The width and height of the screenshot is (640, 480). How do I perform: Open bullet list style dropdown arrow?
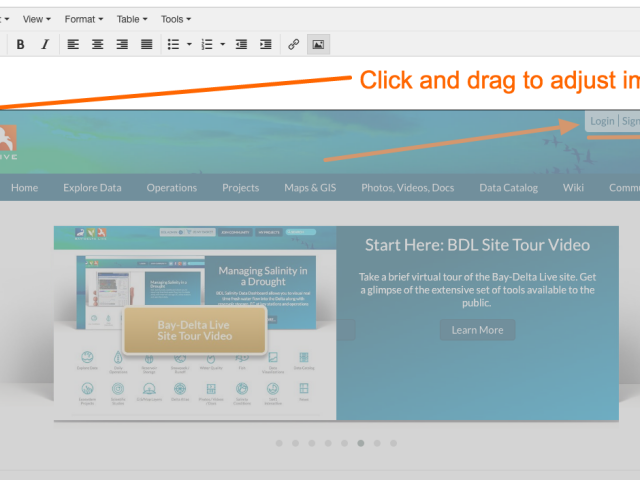coord(189,44)
